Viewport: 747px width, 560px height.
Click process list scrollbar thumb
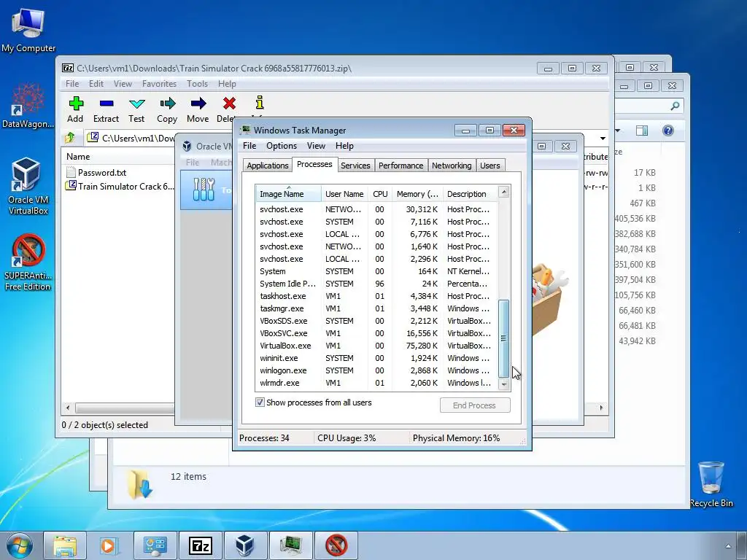[x=503, y=338]
